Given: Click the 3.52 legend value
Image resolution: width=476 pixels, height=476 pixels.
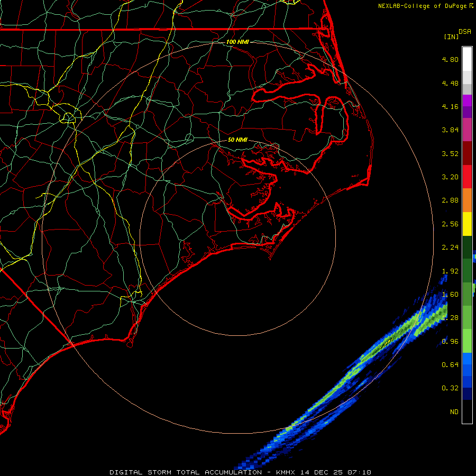Looking at the screenshot, I should click(450, 153).
